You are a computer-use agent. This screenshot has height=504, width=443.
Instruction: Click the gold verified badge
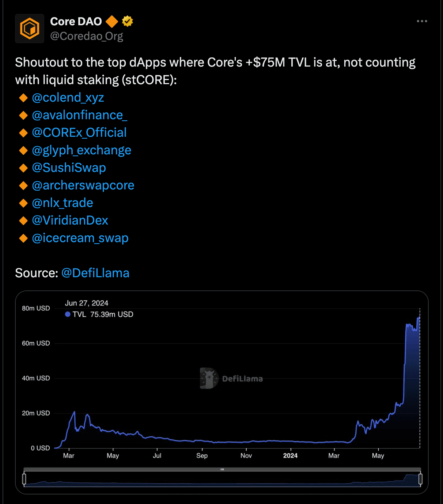point(127,21)
